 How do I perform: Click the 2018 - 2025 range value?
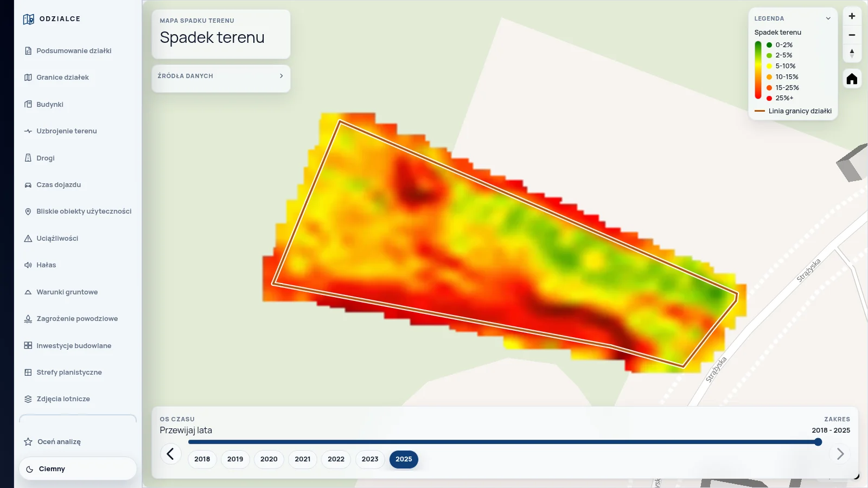(831, 431)
